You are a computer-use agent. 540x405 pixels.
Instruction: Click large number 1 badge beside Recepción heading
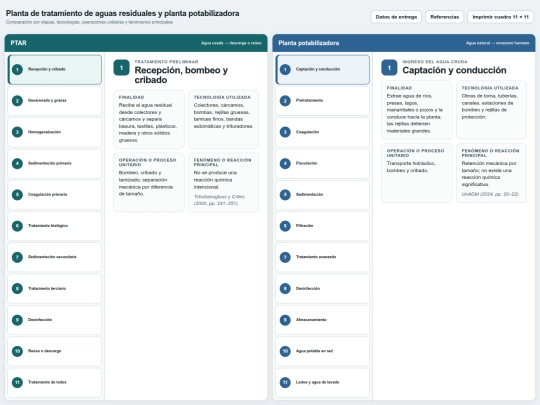click(x=121, y=68)
